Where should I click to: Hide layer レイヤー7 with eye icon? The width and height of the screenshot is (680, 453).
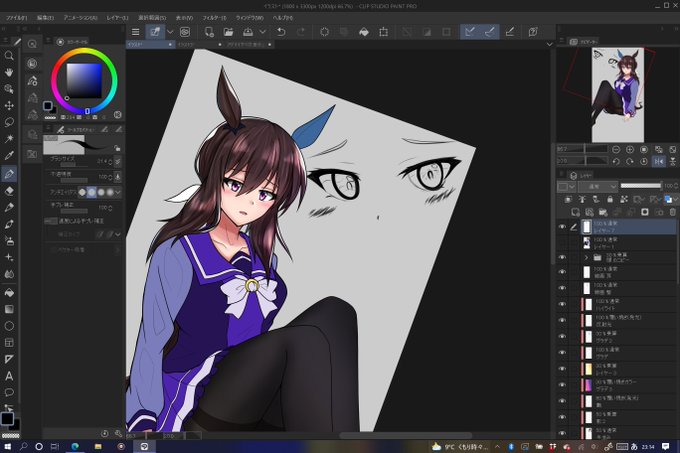(562, 227)
